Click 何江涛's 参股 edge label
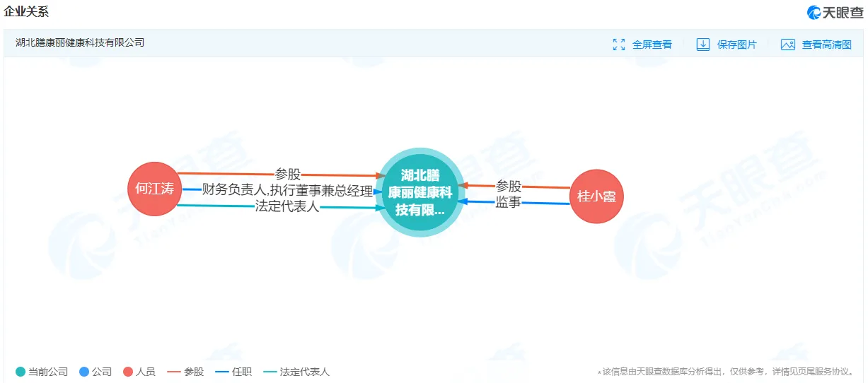 (288, 174)
